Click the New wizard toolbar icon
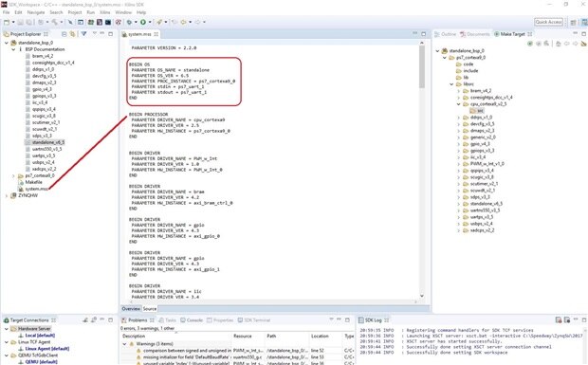Viewport: 588px width, 365px height. [x=7, y=22]
